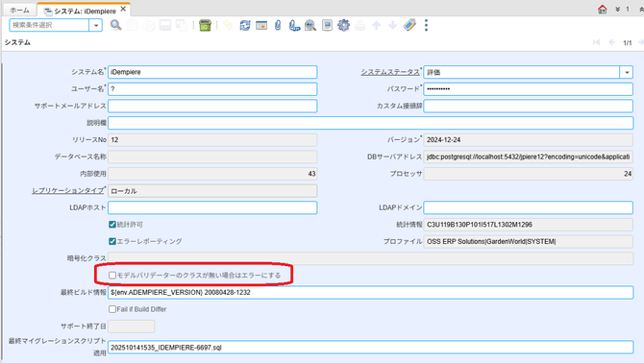The height and width of the screenshot is (363, 644).
Task: Click the 最終ビルド情報 field
Action: (x=370, y=293)
